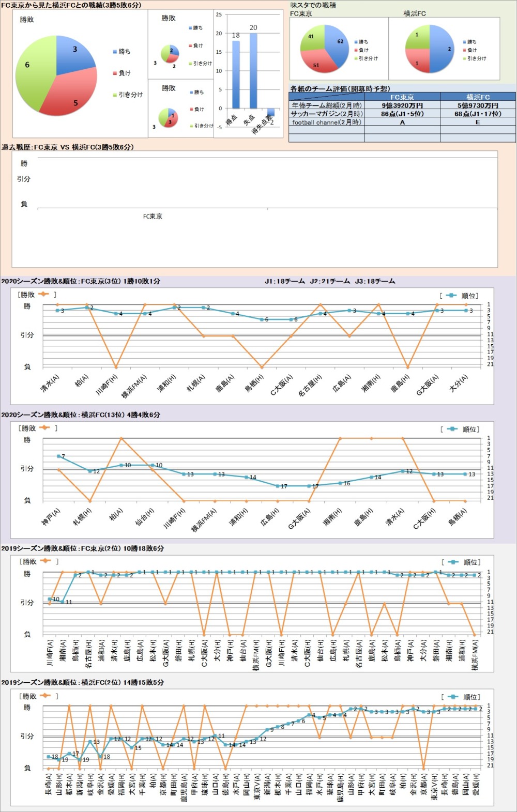Select the cell '5億9730万円'
This screenshot has height=812, width=517.
point(478,105)
